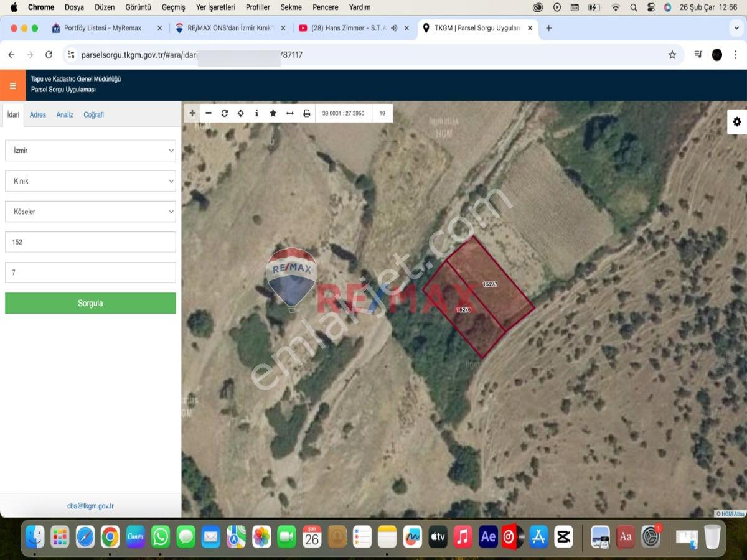Go back to the previous page
The height and width of the screenshot is (560, 747).
pos(11,55)
